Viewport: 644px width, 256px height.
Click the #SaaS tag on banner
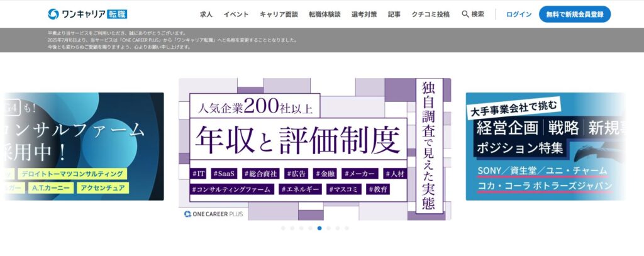(x=225, y=174)
